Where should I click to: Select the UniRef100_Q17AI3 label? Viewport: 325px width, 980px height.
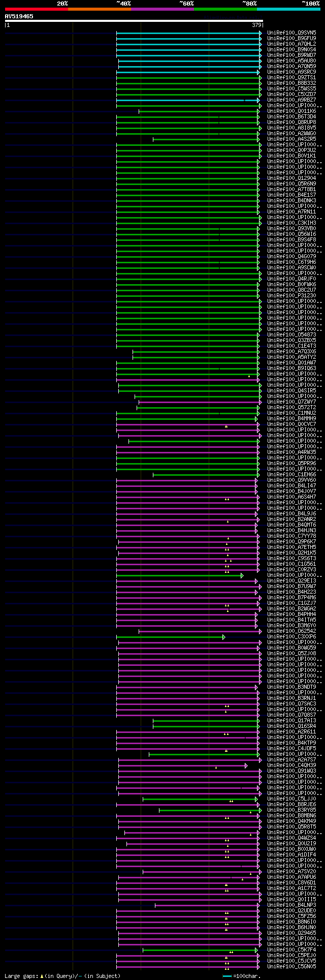[291, 721]
